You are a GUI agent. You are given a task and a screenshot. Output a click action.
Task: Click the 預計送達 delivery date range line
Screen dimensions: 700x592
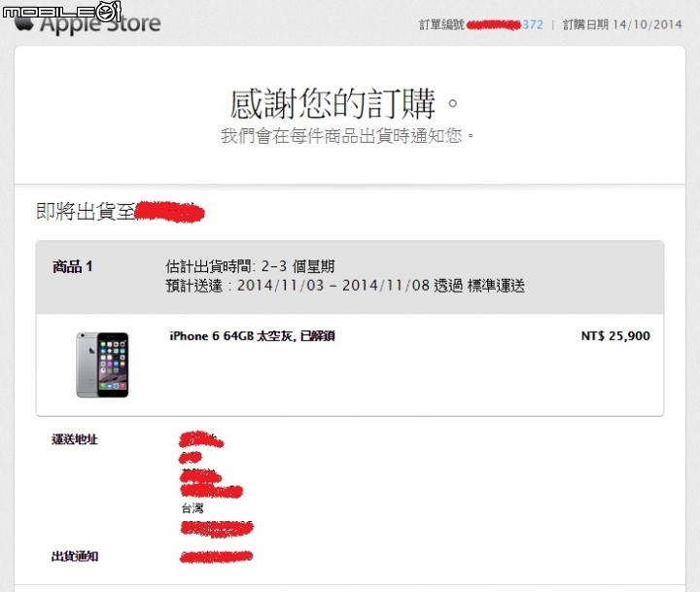coord(345,285)
